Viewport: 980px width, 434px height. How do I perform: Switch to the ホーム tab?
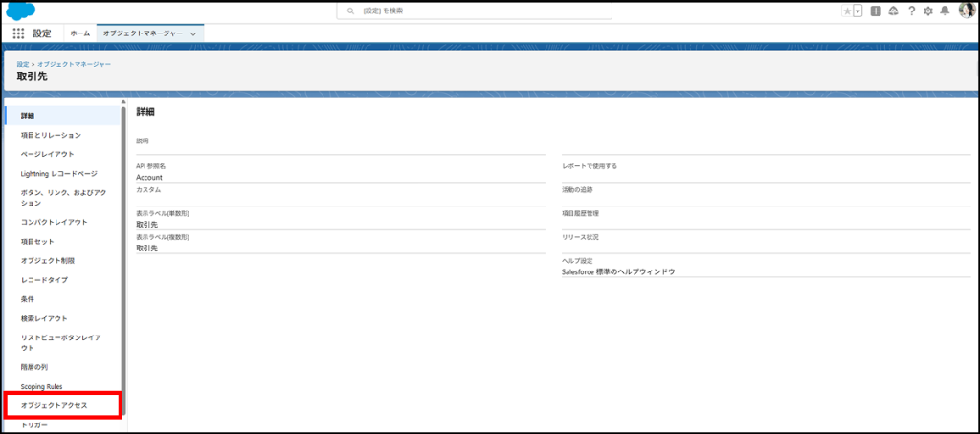click(80, 33)
